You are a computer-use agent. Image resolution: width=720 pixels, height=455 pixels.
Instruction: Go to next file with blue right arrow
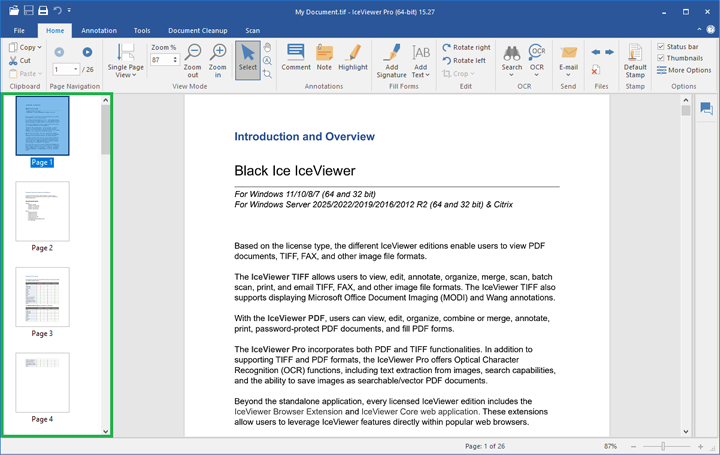click(x=609, y=52)
